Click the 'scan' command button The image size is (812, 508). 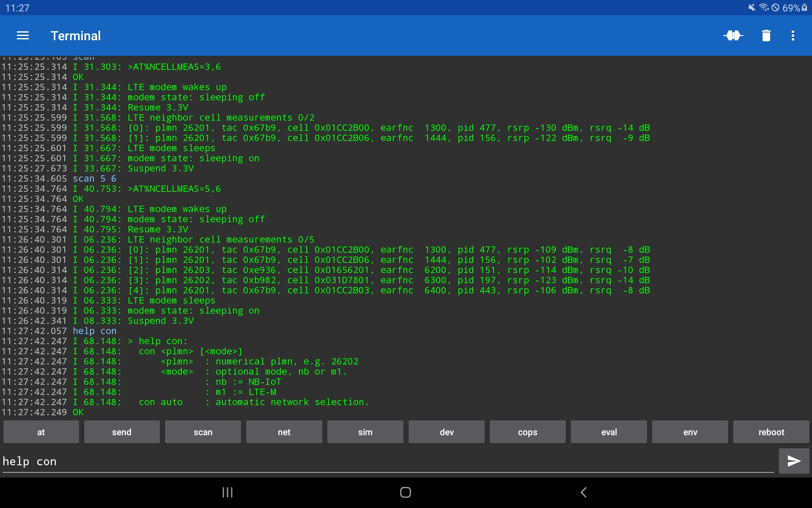coord(203,432)
